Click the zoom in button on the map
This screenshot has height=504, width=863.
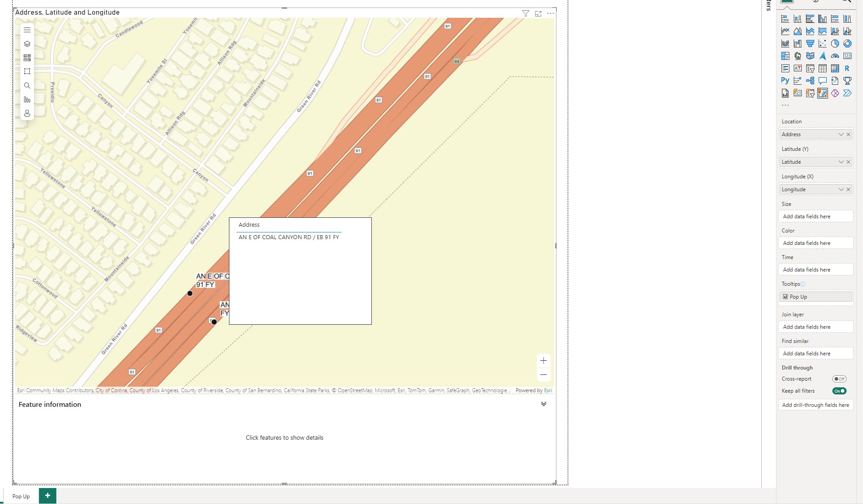pyautogui.click(x=543, y=360)
